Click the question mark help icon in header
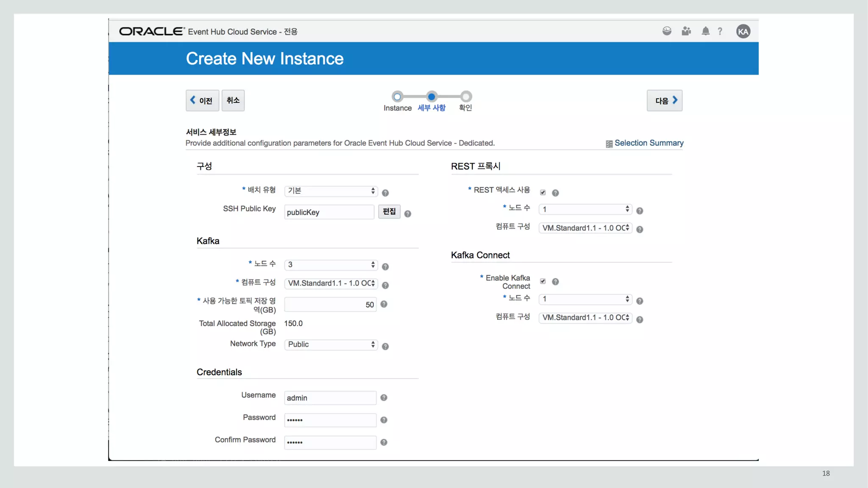868x488 pixels. click(720, 31)
